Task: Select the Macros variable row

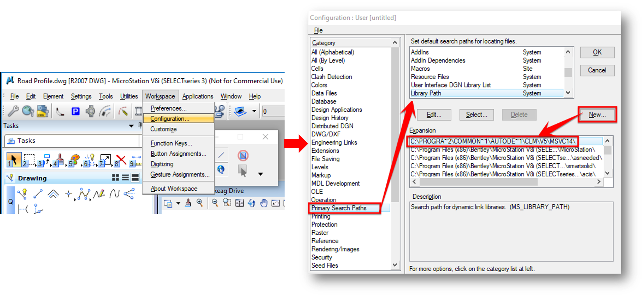Action: point(487,69)
